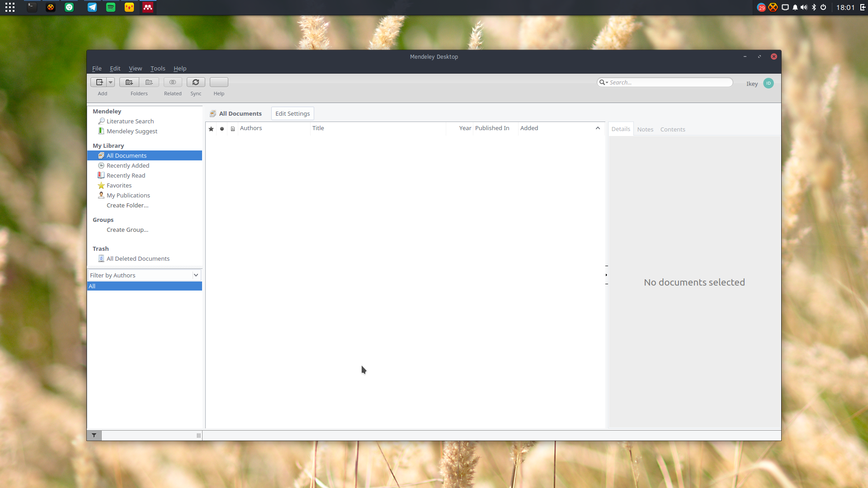Switch to the Notes tab
The image size is (868, 488).
pos(645,130)
